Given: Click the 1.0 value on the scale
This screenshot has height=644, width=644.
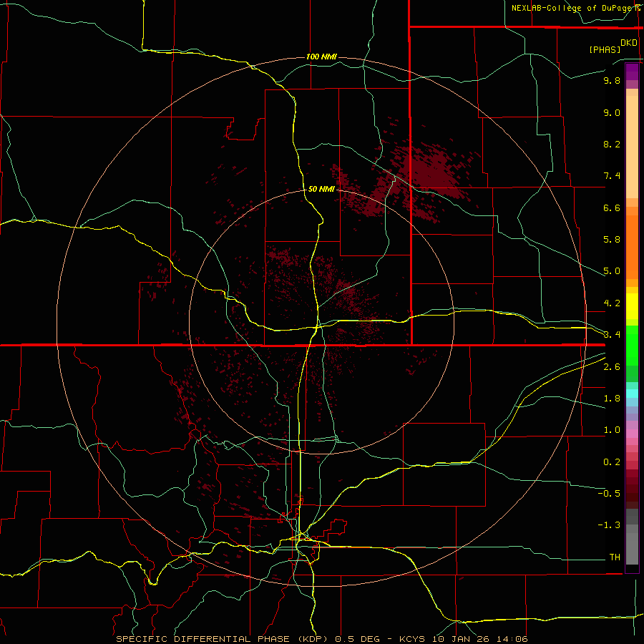Looking at the screenshot, I should tap(612, 430).
